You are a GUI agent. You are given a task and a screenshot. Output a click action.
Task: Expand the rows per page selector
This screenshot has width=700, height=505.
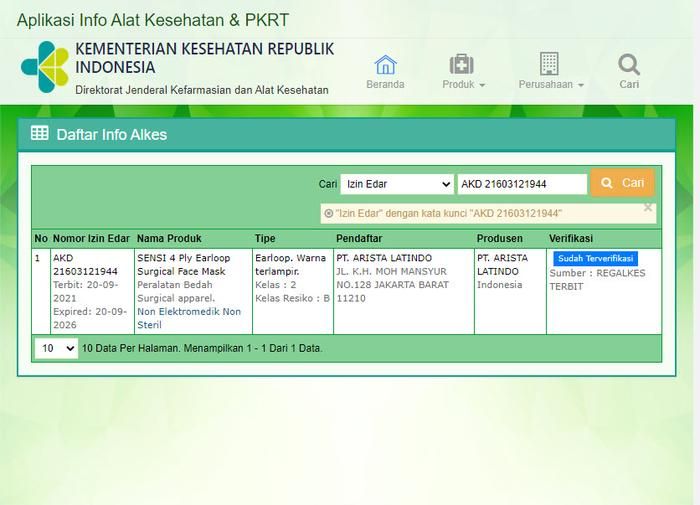56,348
